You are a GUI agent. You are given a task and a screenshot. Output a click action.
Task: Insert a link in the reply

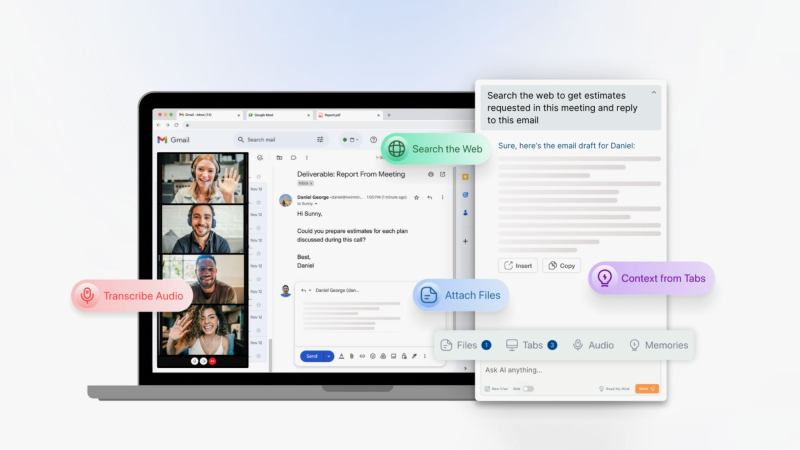pos(362,356)
